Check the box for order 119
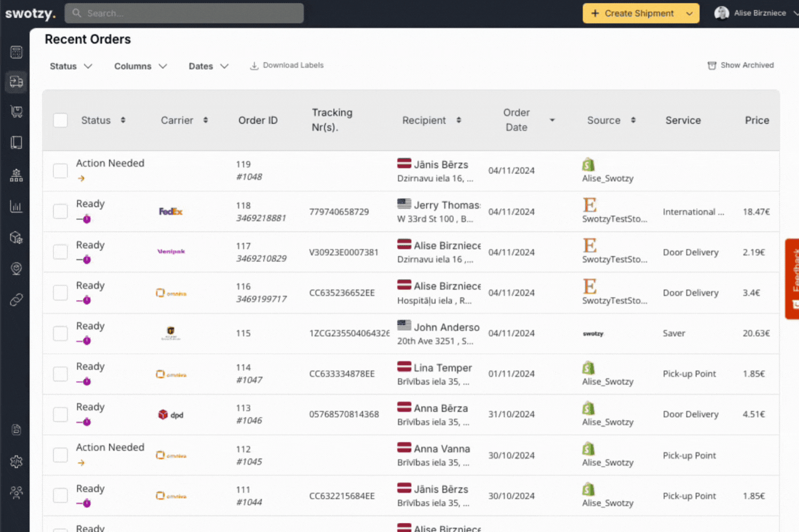The image size is (799, 532). pos(60,171)
